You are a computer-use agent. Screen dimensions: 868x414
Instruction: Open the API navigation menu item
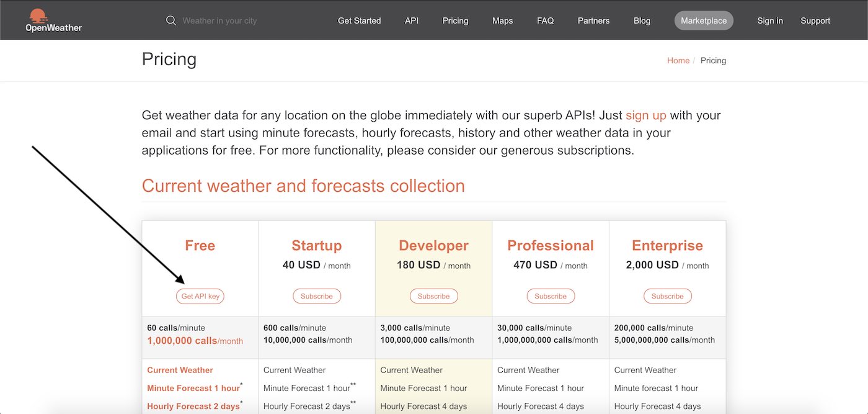coord(411,20)
